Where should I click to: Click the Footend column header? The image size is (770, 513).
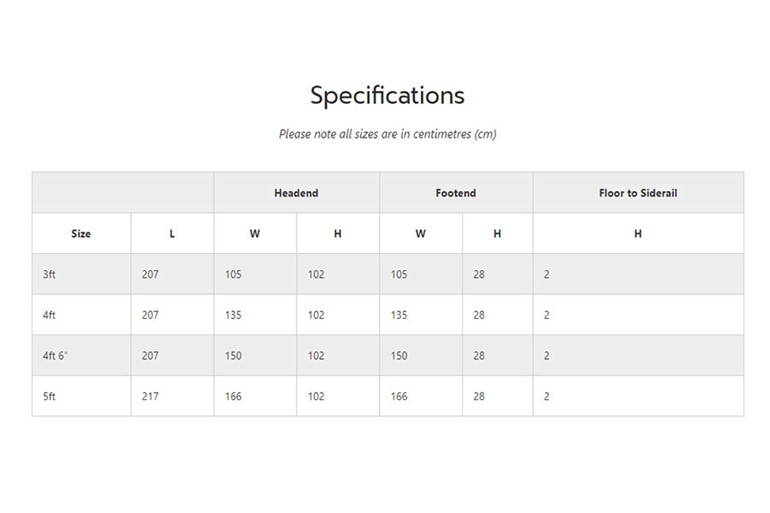(456, 193)
